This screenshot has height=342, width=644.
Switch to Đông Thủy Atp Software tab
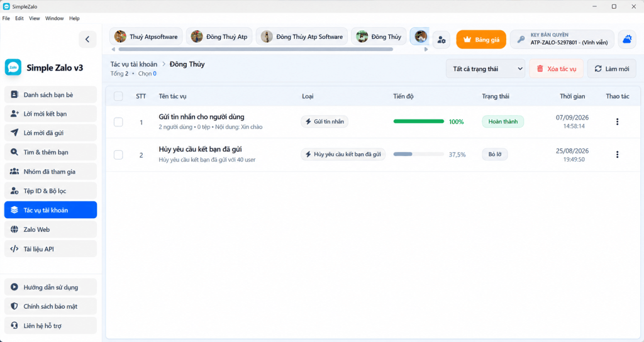[x=302, y=36]
